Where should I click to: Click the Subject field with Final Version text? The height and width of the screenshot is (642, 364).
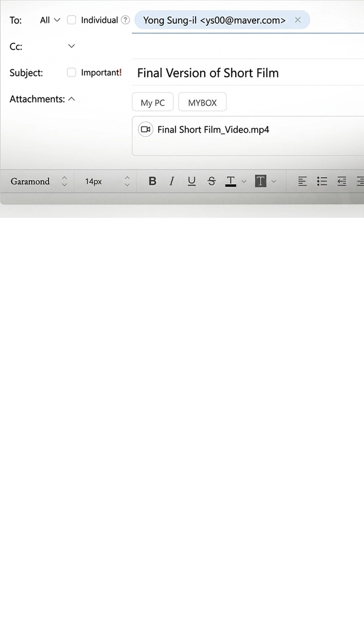(249, 72)
